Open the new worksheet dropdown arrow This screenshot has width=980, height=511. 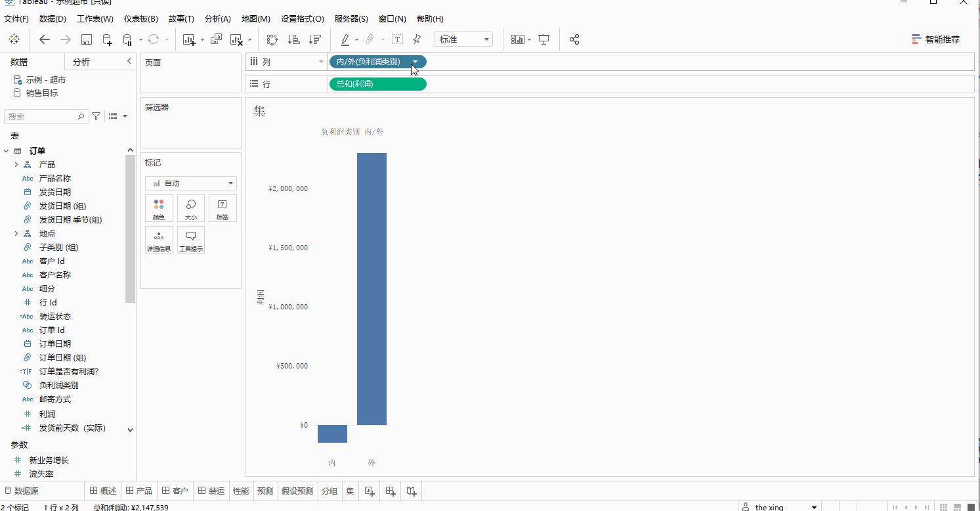click(202, 40)
